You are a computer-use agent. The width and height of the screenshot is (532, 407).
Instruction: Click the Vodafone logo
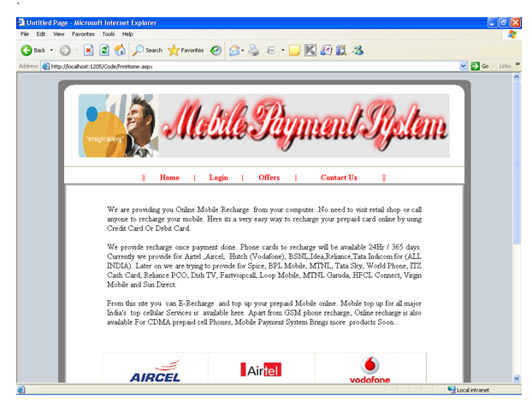pyautogui.click(x=369, y=369)
